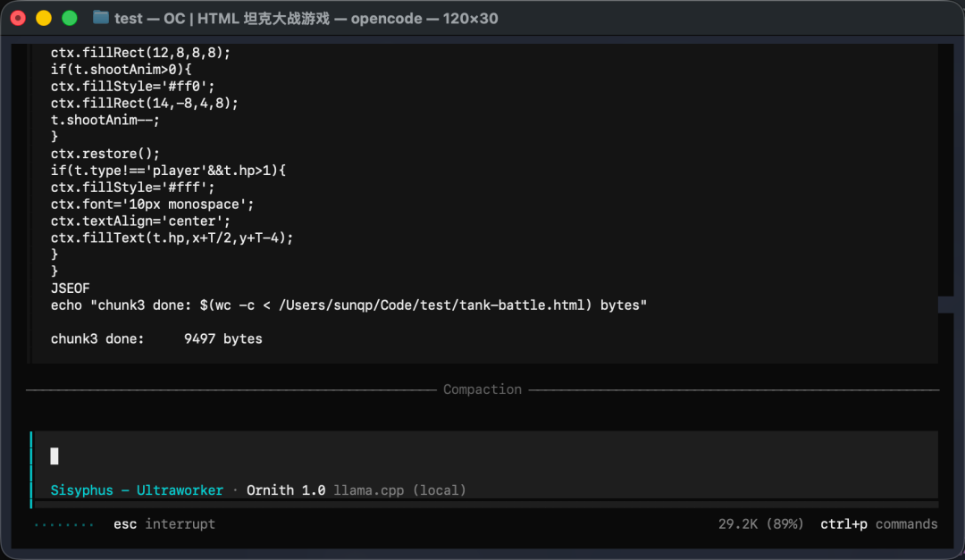Click the t.shootAnim--; line
The image size is (965, 560).
pyautogui.click(x=105, y=120)
